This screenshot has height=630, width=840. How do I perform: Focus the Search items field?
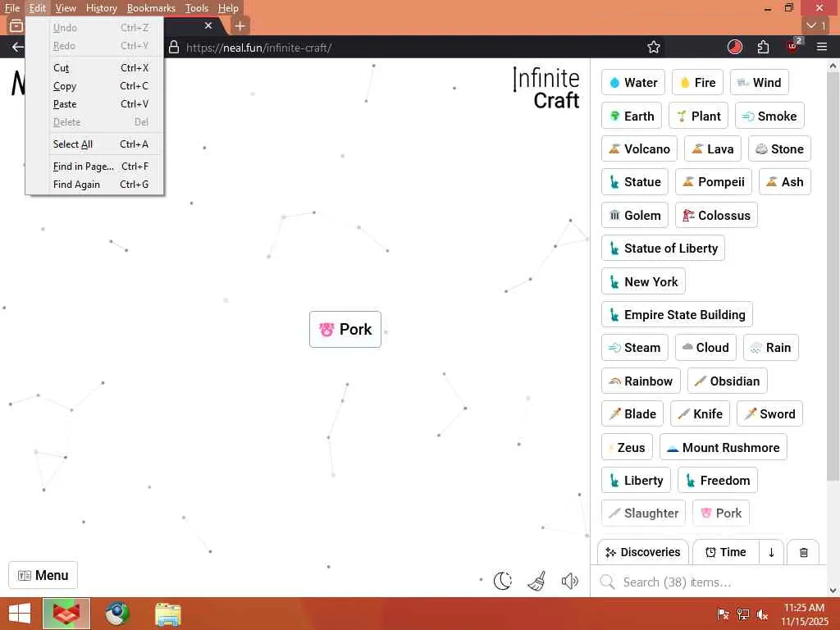(x=708, y=582)
